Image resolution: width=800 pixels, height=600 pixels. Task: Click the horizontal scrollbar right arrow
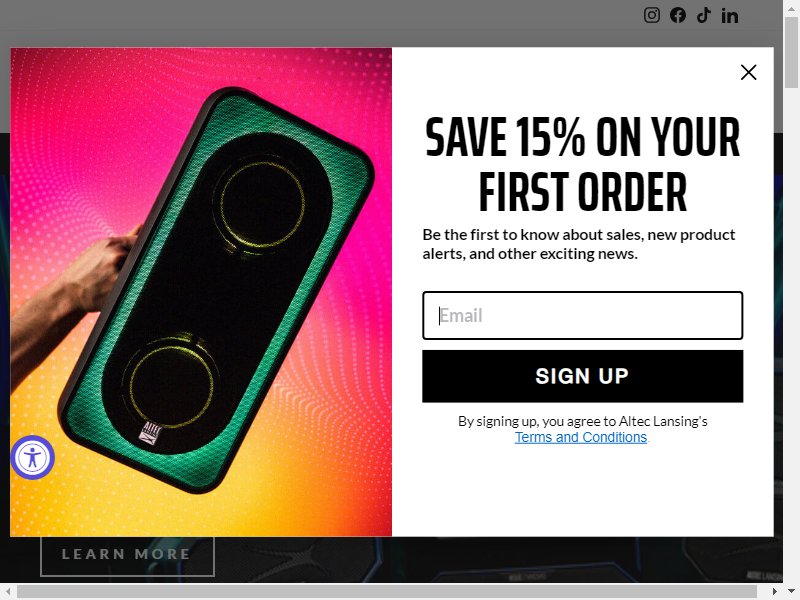(x=775, y=592)
